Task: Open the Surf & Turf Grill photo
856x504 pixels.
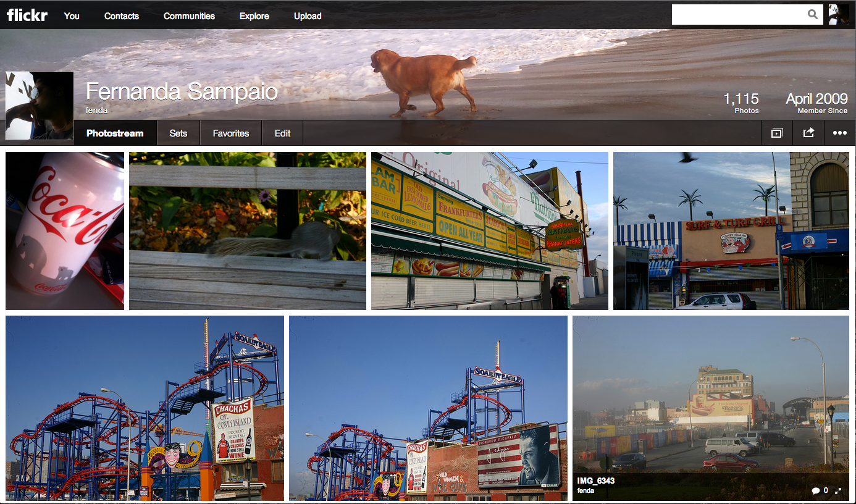Action: 731,231
